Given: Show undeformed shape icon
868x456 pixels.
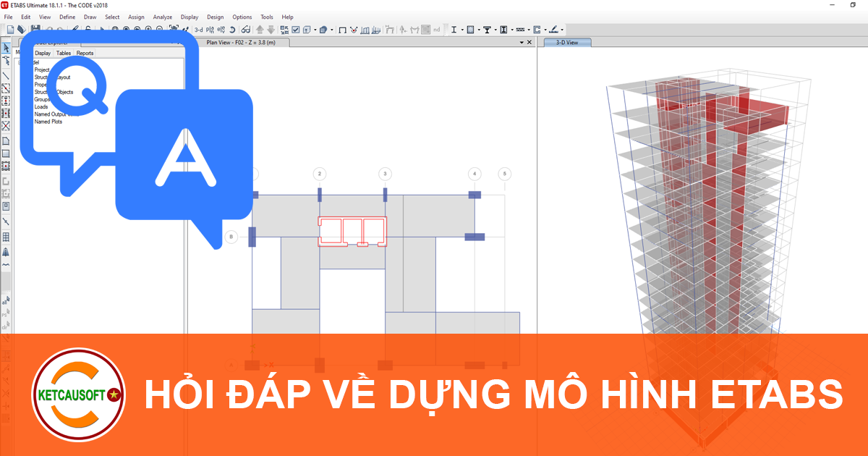Looking at the screenshot, I should pos(342,30).
